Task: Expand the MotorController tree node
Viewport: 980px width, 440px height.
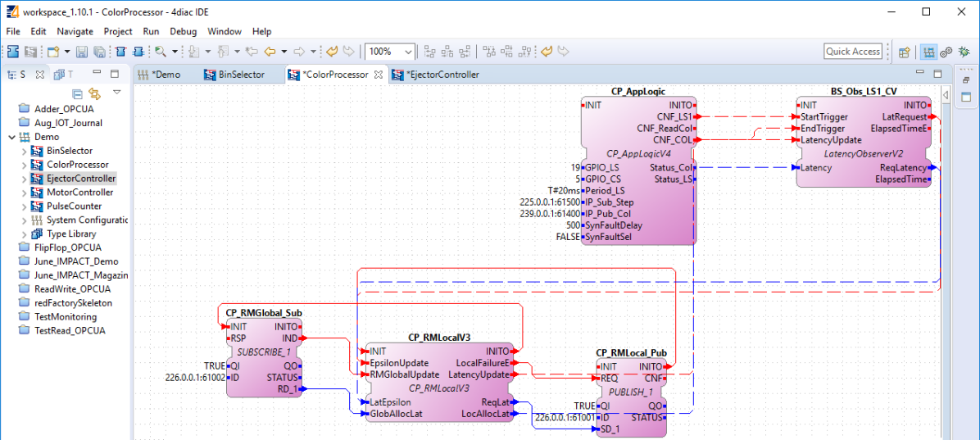Action: pyautogui.click(x=24, y=193)
